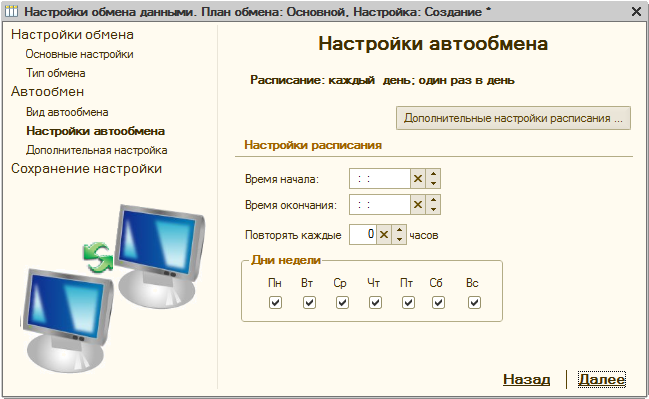Image resolution: width=649 pixels, height=399 pixels.
Task: Focus the Время окончания time field
Action: (380, 204)
